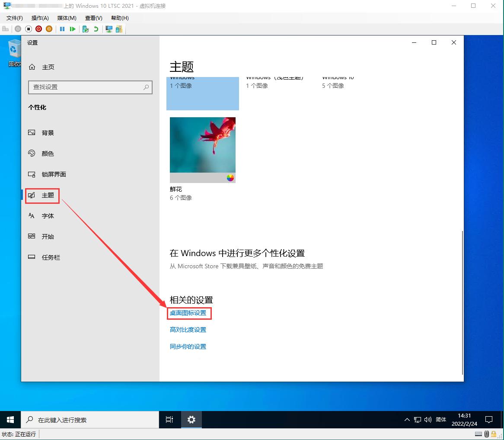The width and height of the screenshot is (504, 440).
Task: Click the Settings gear on the taskbar
Action: [191, 419]
